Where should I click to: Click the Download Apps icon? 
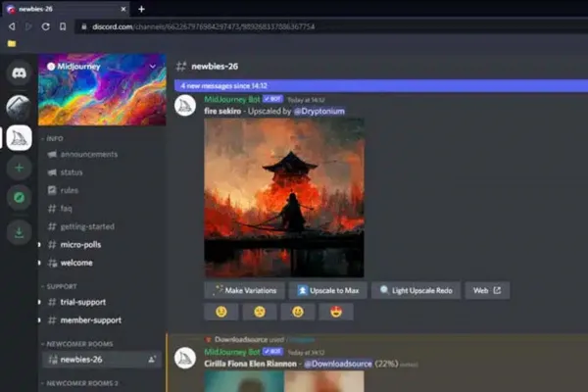(x=19, y=232)
